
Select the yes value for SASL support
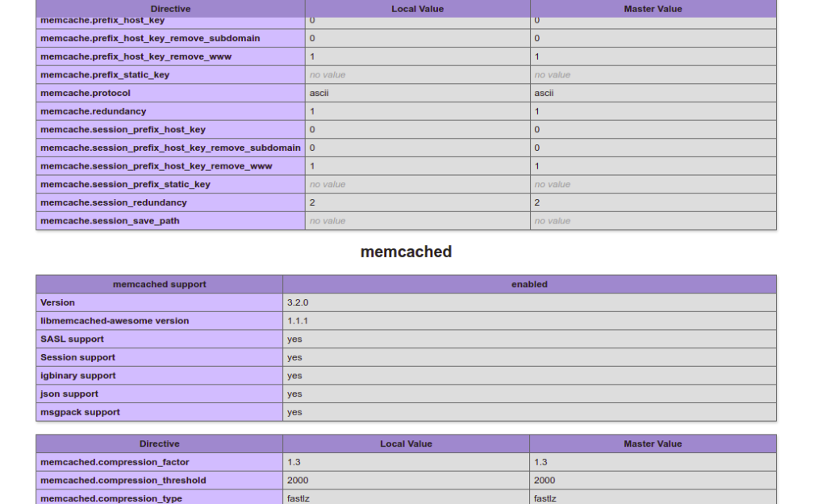[x=294, y=339]
